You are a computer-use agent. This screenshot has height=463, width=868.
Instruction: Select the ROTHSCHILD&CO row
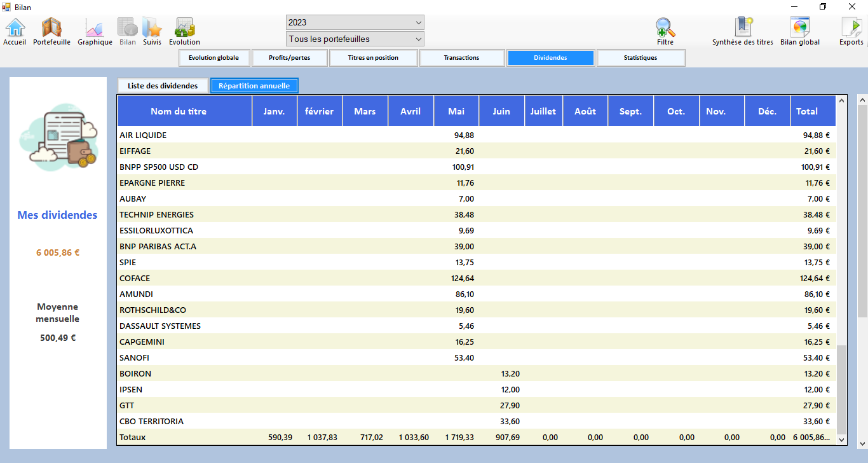(477, 310)
